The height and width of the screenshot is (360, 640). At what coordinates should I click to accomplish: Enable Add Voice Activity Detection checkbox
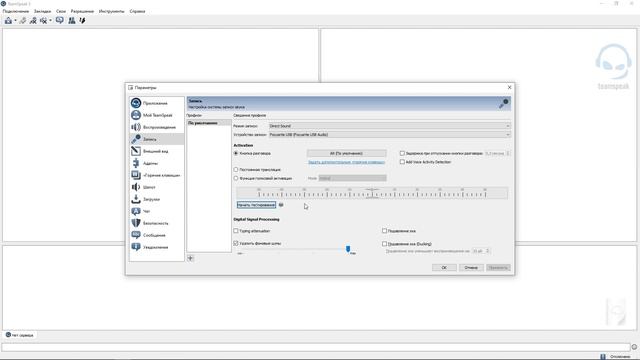402,162
